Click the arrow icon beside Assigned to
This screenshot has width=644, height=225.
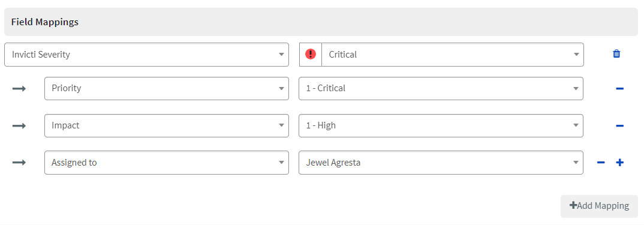19,163
